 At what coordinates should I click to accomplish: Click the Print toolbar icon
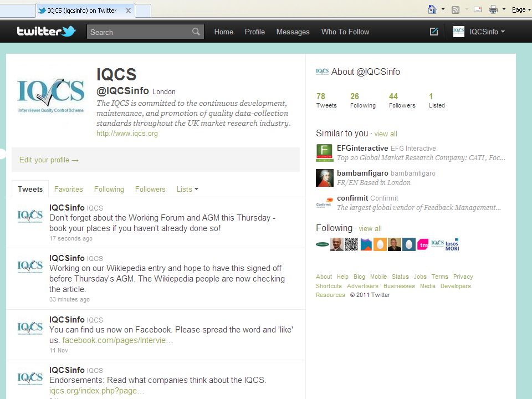tap(493, 9)
